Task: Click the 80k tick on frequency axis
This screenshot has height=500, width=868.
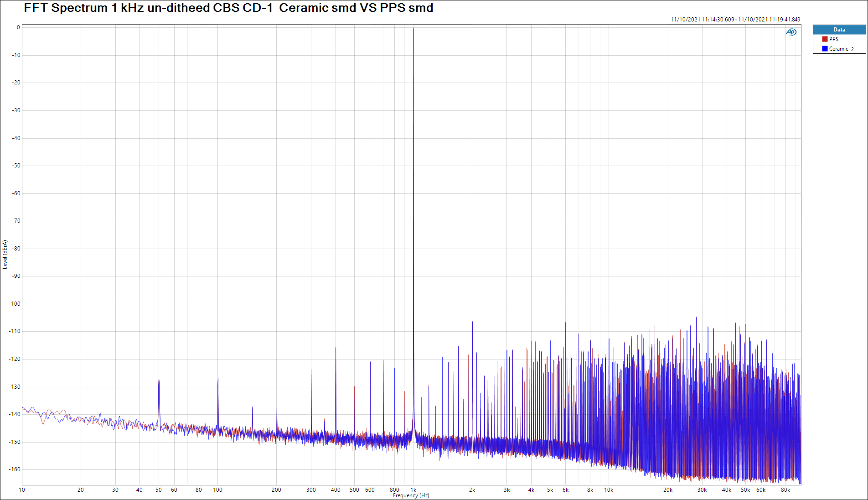Action: point(785,490)
